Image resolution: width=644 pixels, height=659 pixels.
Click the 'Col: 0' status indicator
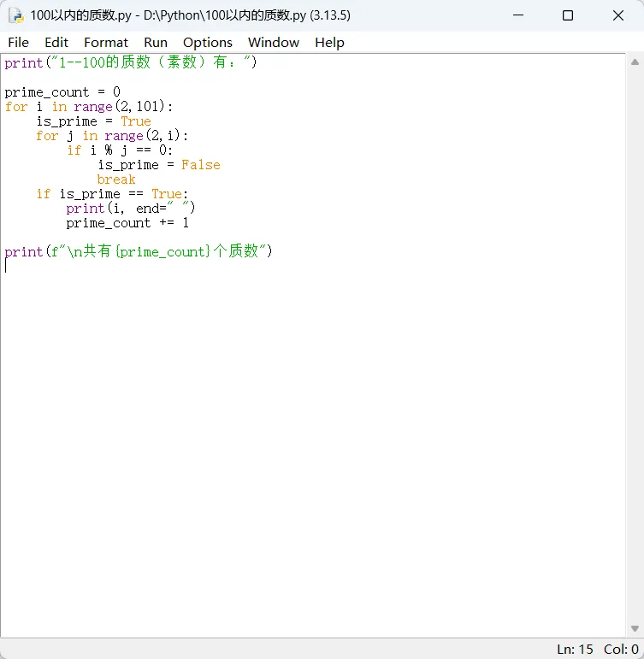[x=621, y=650]
